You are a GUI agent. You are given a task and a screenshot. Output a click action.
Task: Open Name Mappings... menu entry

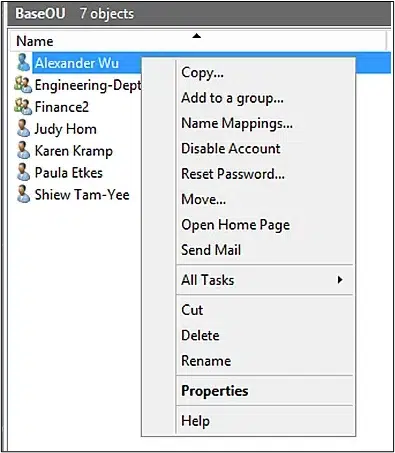click(265, 123)
